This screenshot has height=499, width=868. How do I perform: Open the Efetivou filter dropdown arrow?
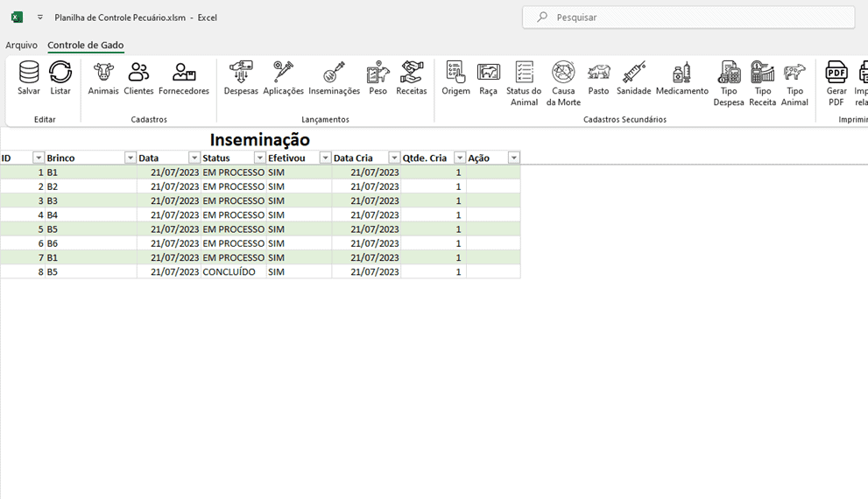tap(325, 158)
